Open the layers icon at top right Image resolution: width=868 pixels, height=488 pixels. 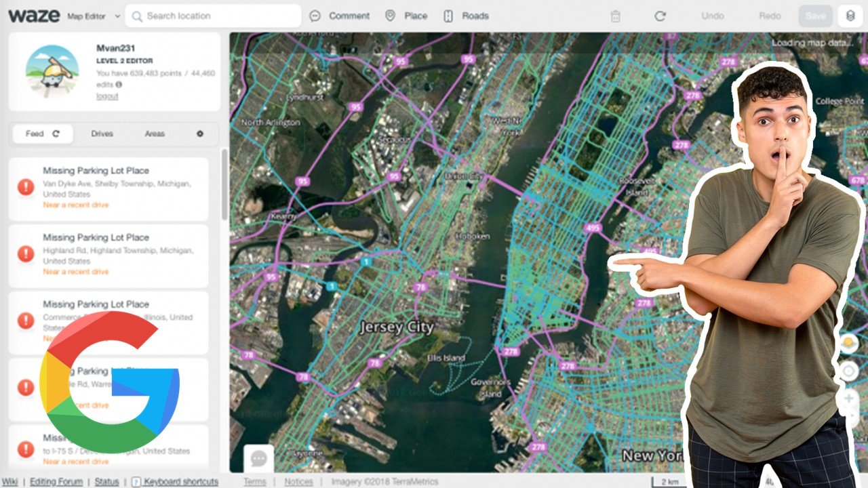[x=850, y=16]
